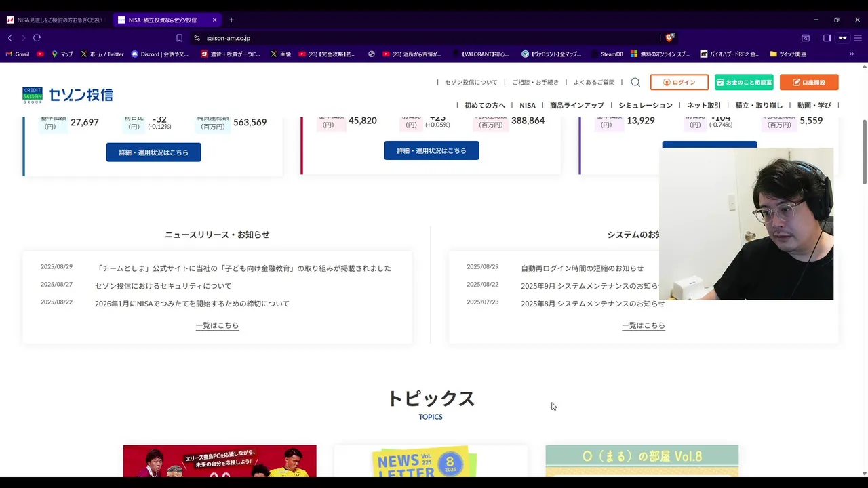Open the マップ bookmark
This screenshot has height=488, width=868.
point(62,54)
